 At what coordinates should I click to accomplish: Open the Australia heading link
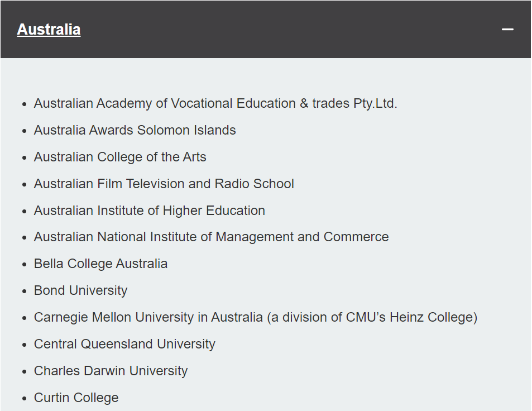coord(49,30)
